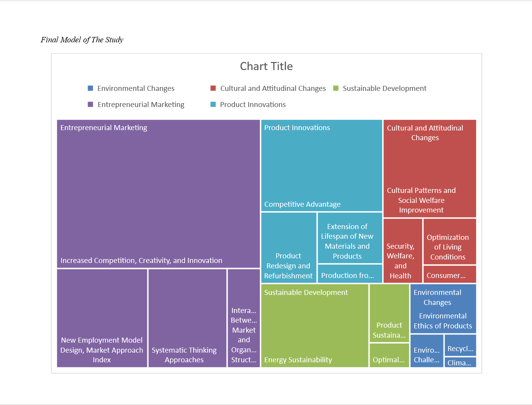
Task: Select the green Sustainable Development legend swatch
Action: coord(336,88)
